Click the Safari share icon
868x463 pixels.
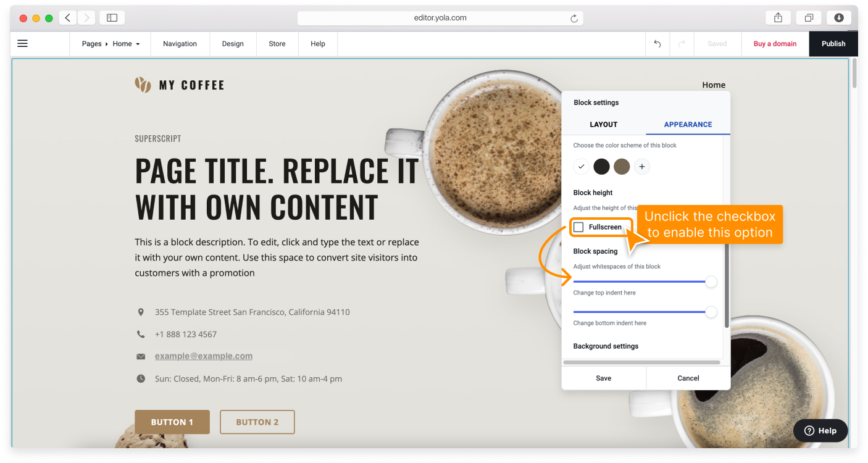tap(778, 18)
